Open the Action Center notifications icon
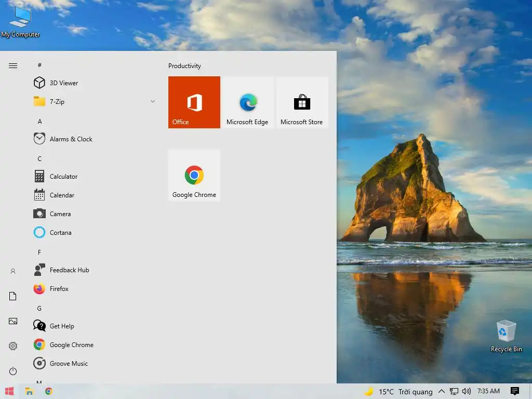Viewport: 532px width, 399px height. [515, 392]
